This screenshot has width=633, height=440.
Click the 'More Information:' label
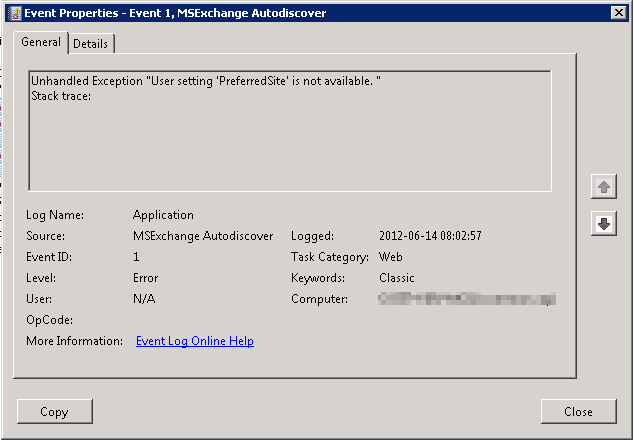click(74, 341)
